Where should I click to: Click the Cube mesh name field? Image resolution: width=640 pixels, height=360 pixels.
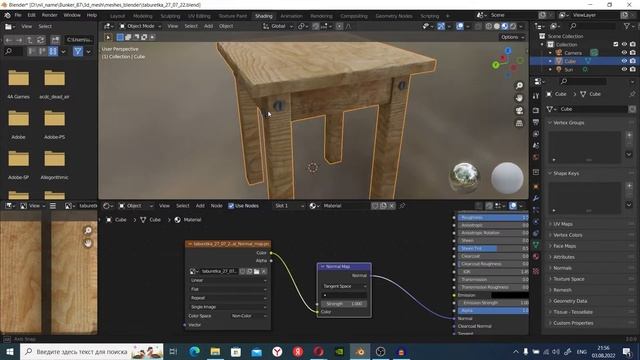click(593, 109)
